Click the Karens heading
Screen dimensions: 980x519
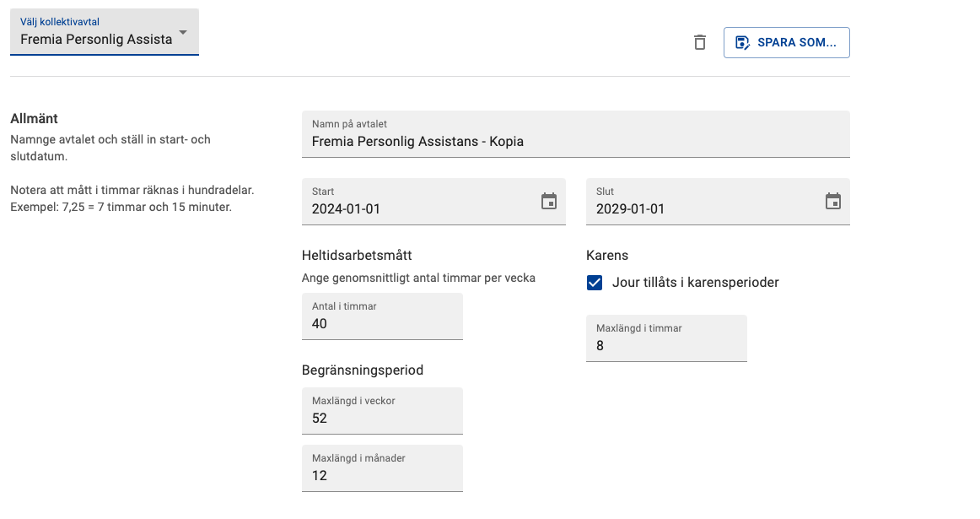click(x=607, y=255)
